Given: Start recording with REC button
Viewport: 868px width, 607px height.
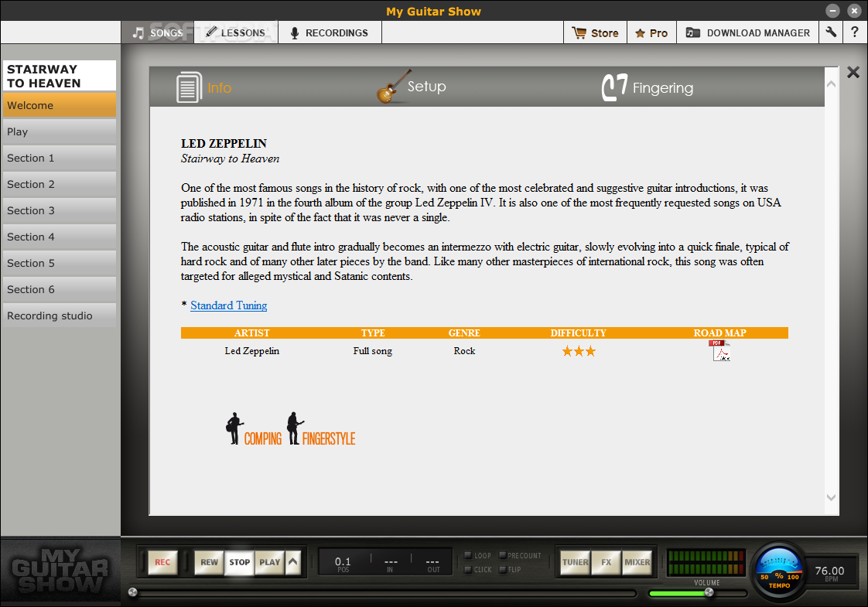Looking at the screenshot, I should point(162,562).
